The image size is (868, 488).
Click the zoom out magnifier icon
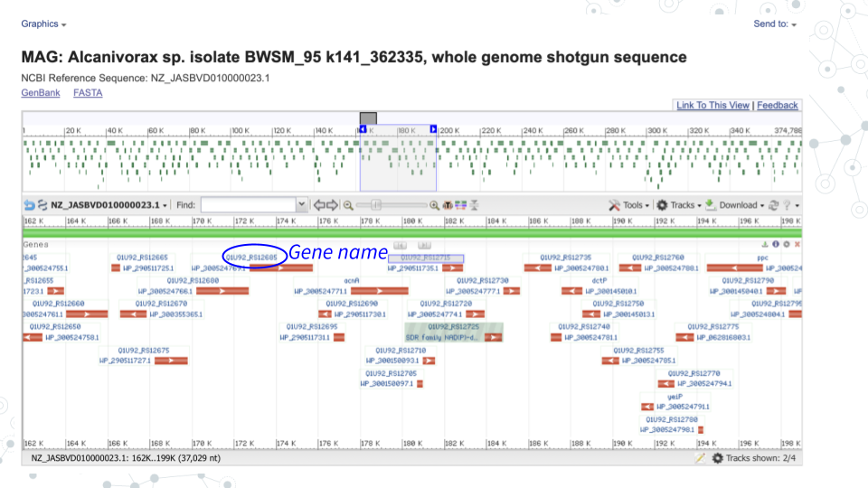coord(348,205)
